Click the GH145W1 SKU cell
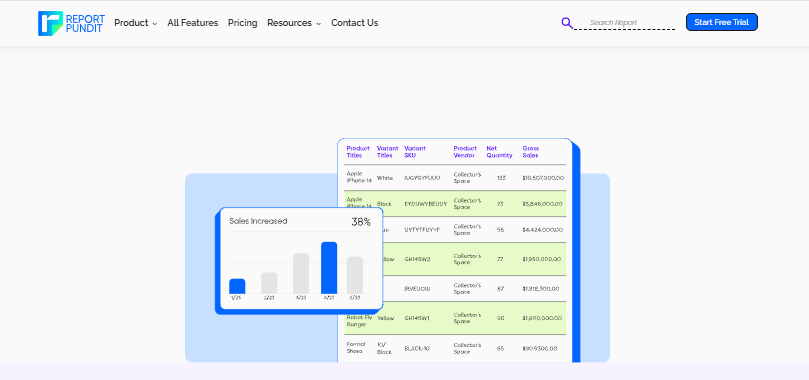The width and height of the screenshot is (809, 380). point(417,318)
